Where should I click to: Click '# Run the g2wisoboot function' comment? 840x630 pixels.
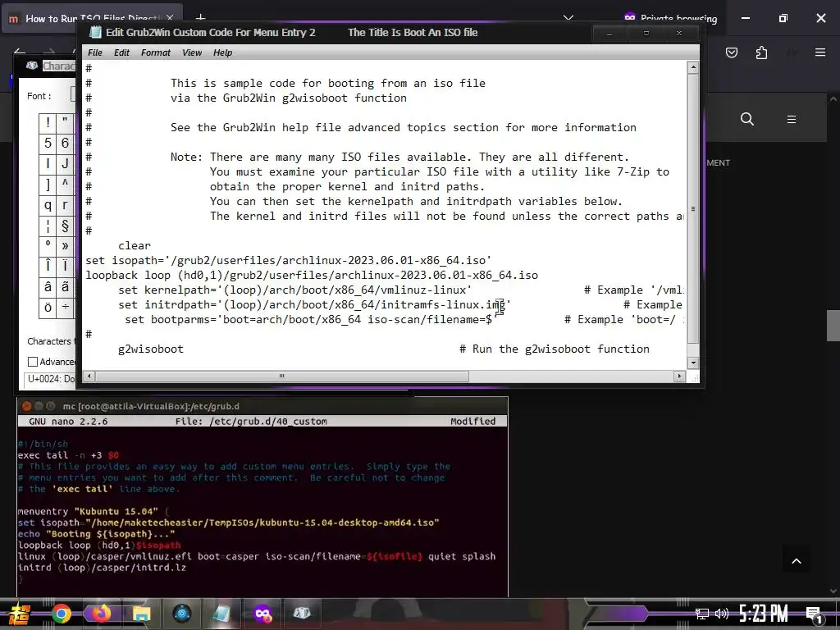[554, 349]
